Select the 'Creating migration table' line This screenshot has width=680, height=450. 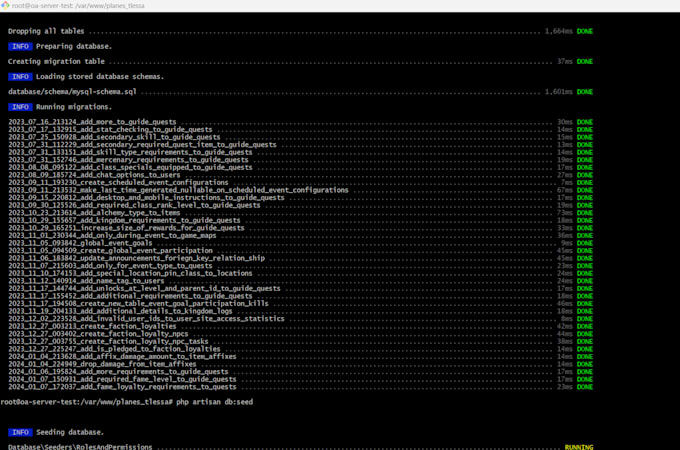click(x=300, y=62)
